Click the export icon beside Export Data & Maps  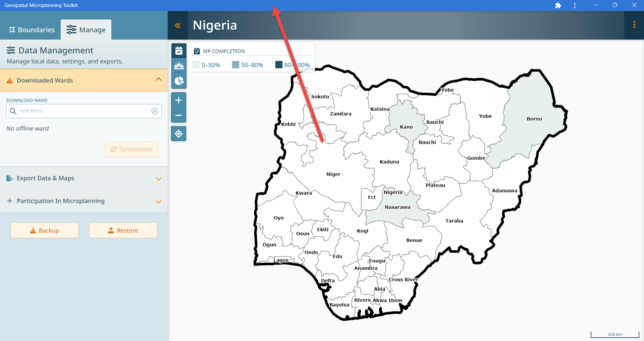(10, 178)
